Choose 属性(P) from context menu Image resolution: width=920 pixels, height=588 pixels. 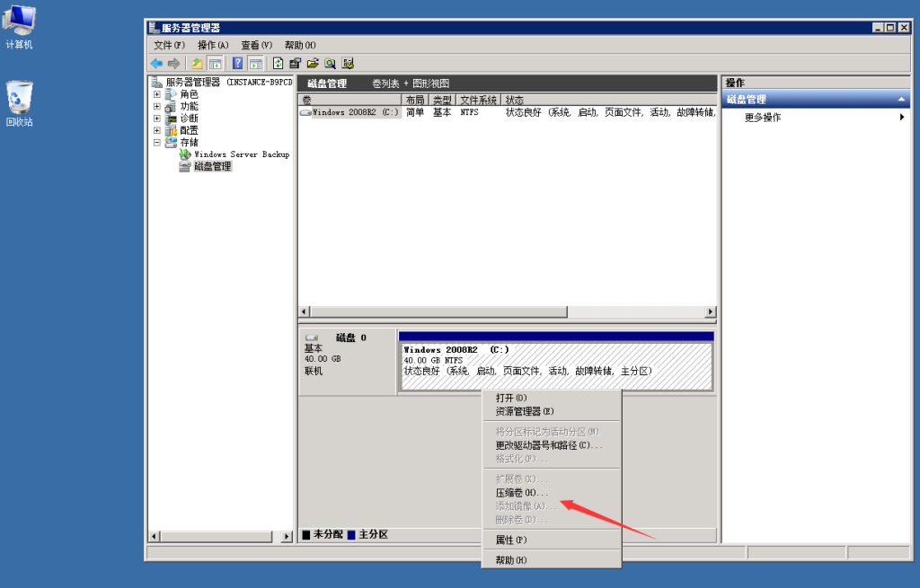point(552,540)
